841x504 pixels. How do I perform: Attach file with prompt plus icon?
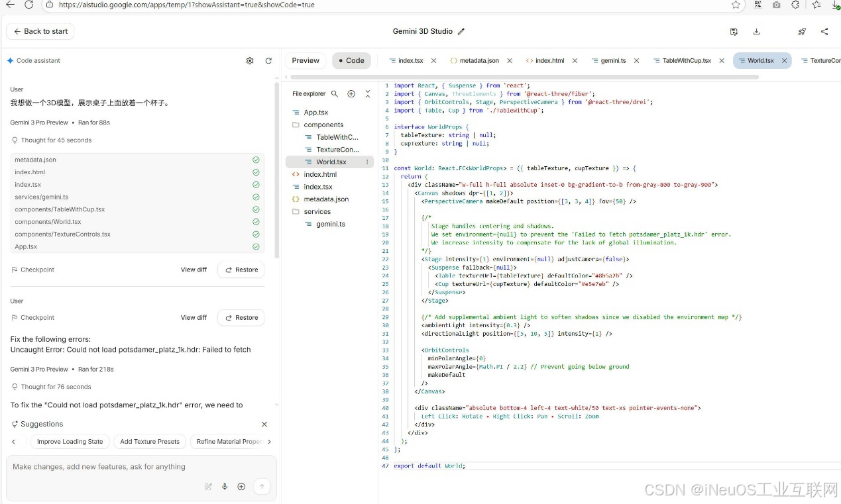point(241,487)
